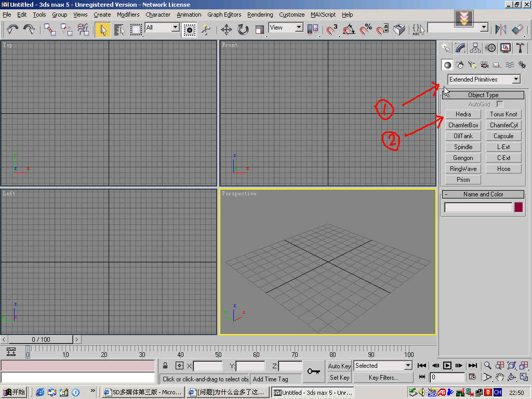Open the Select by Name tool
532x399 pixels.
119,30
